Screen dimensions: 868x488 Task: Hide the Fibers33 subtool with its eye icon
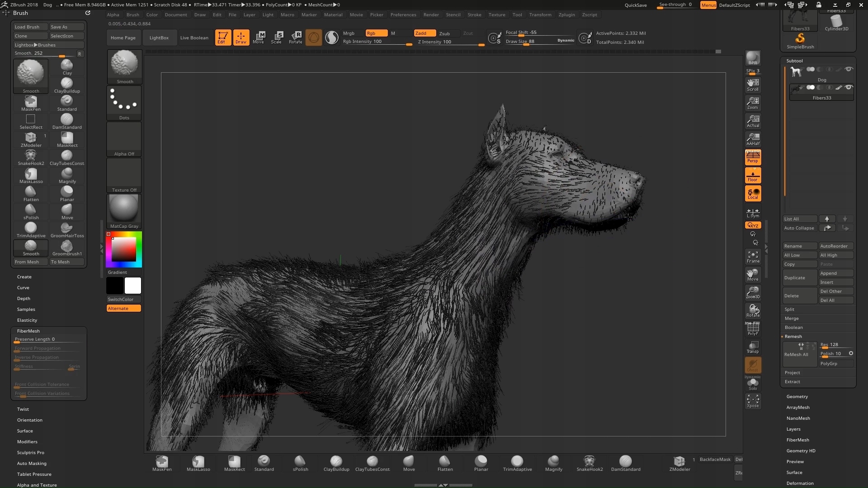[x=849, y=87]
